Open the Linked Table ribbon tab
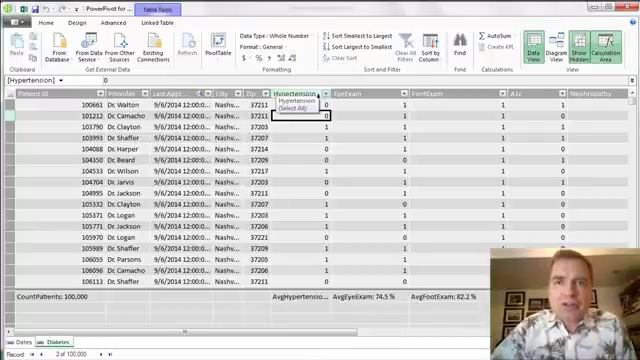This screenshot has height=360, width=640. pyautogui.click(x=158, y=23)
